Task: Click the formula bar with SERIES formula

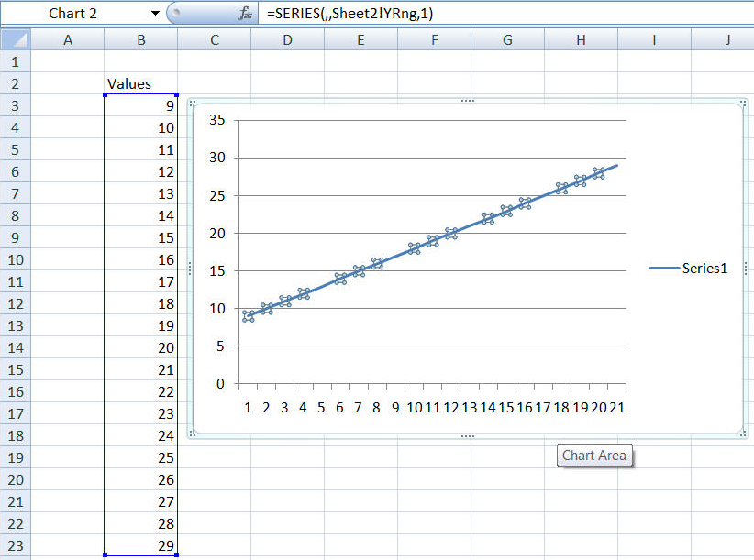Action: [505, 14]
